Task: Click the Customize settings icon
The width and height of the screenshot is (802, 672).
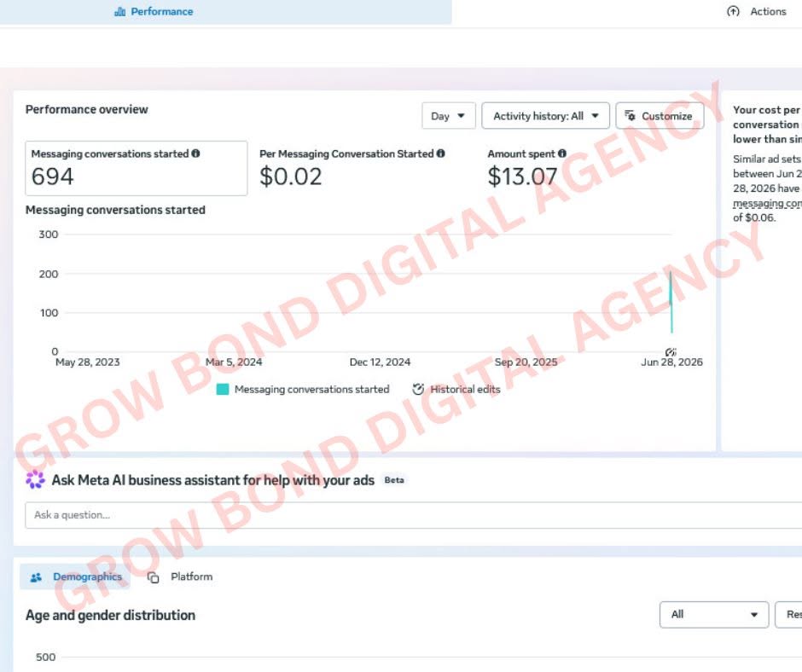Action: coord(630,116)
